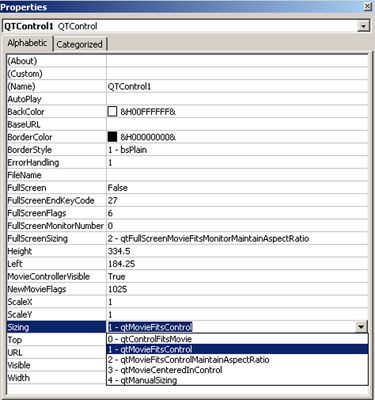Viewport: 375px width, 400px height.
Task: Close the Properties window
Action: coord(367,6)
